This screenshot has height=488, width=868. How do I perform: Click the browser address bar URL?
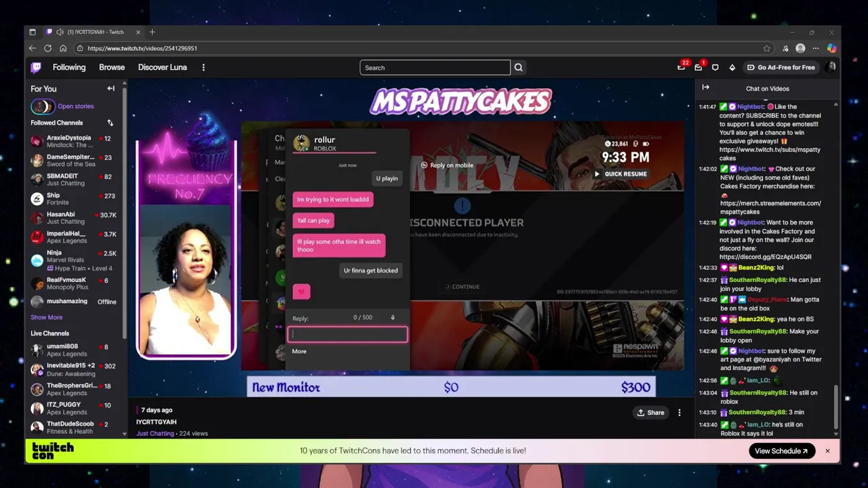[x=142, y=49]
